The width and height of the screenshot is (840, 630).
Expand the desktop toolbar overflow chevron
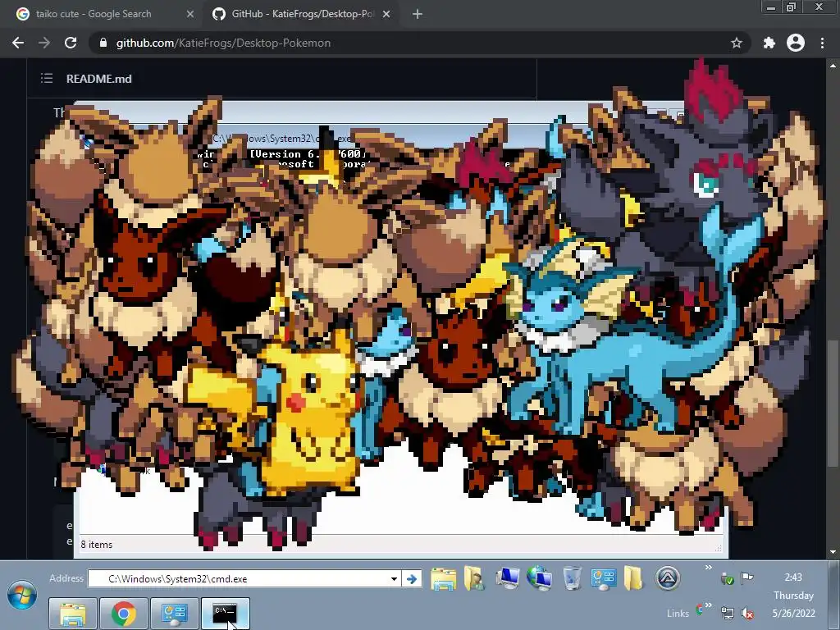pos(708,568)
